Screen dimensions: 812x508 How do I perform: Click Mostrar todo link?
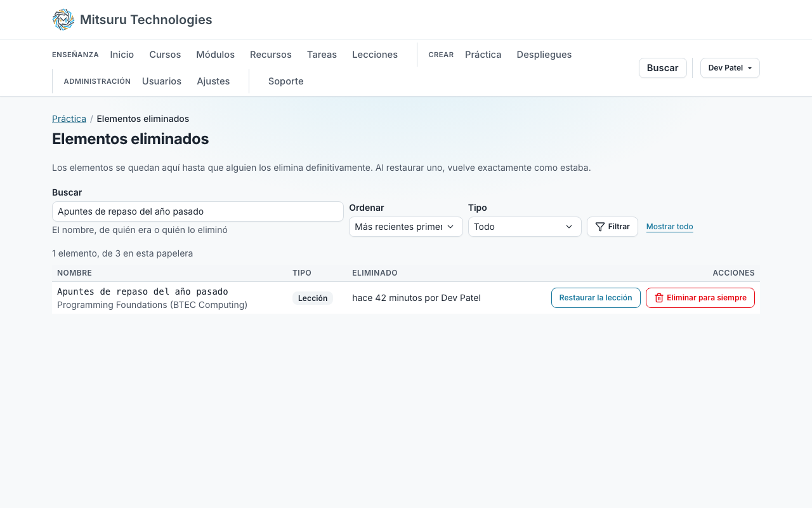[x=669, y=227]
